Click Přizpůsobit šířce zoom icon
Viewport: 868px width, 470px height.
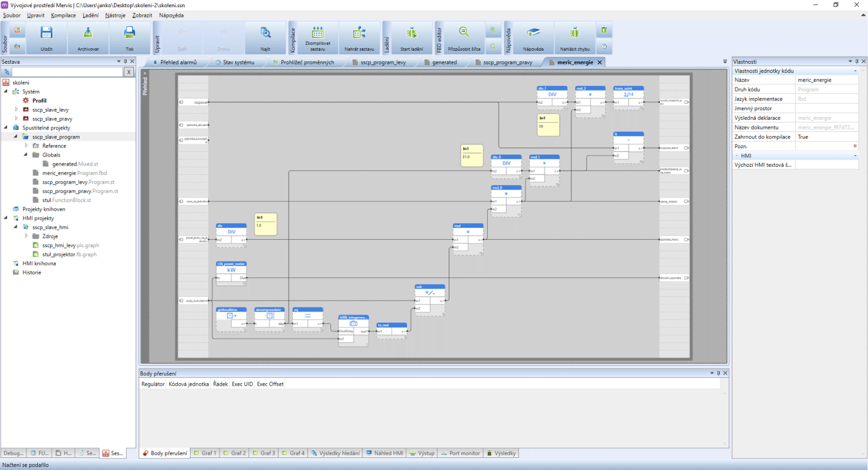click(464, 34)
